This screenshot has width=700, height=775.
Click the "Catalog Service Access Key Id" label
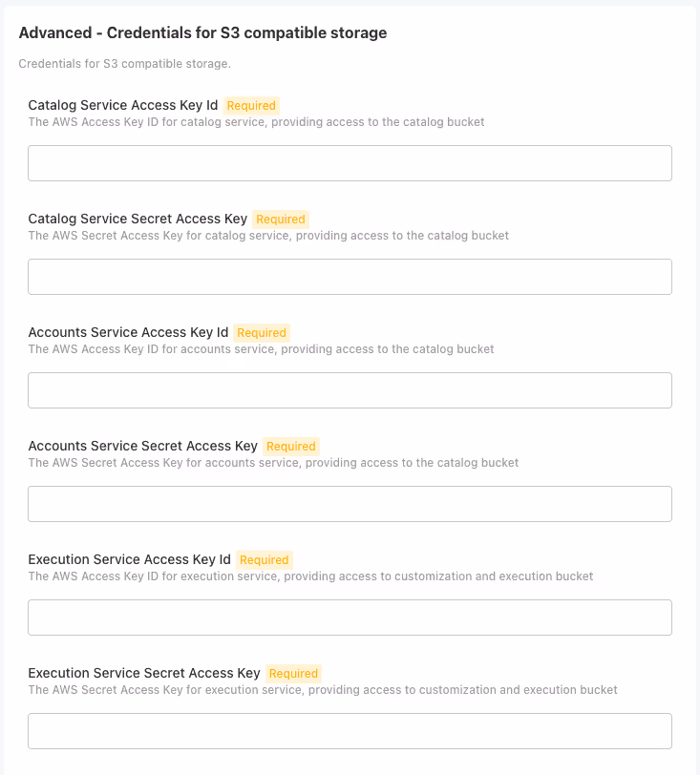[x=123, y=105]
